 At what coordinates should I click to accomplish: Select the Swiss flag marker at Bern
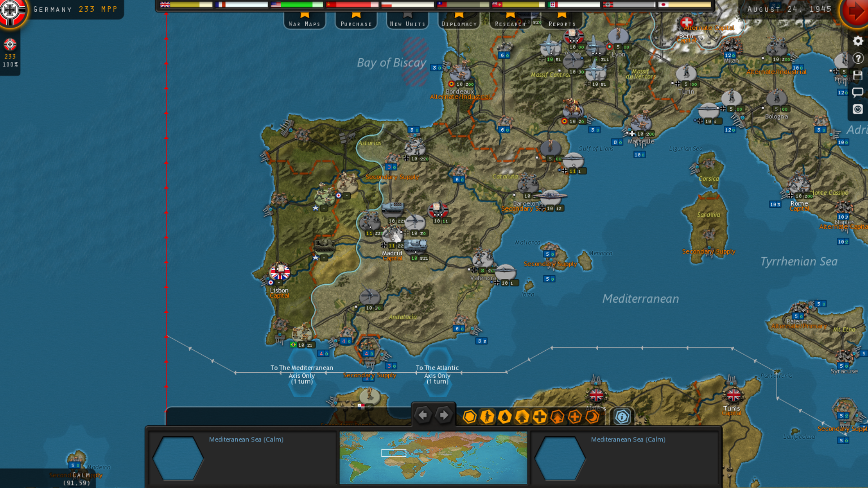click(686, 23)
